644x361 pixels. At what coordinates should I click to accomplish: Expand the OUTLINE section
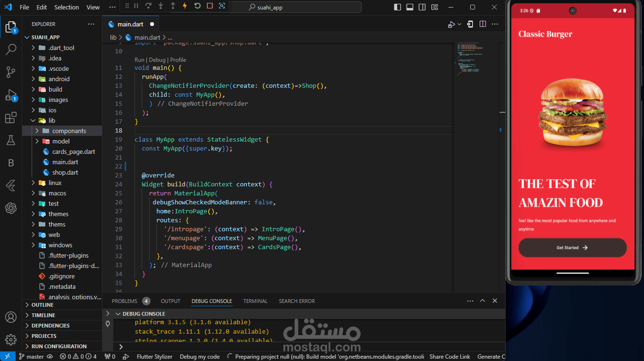click(x=62, y=305)
